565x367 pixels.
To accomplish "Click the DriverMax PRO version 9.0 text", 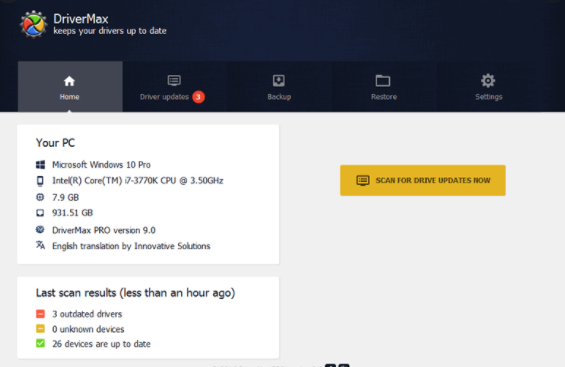I will tap(104, 230).
